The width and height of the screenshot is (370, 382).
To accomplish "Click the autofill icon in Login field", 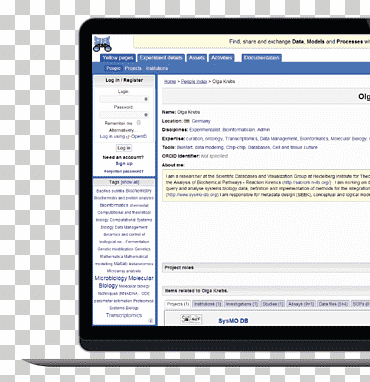I will tap(146, 99).
